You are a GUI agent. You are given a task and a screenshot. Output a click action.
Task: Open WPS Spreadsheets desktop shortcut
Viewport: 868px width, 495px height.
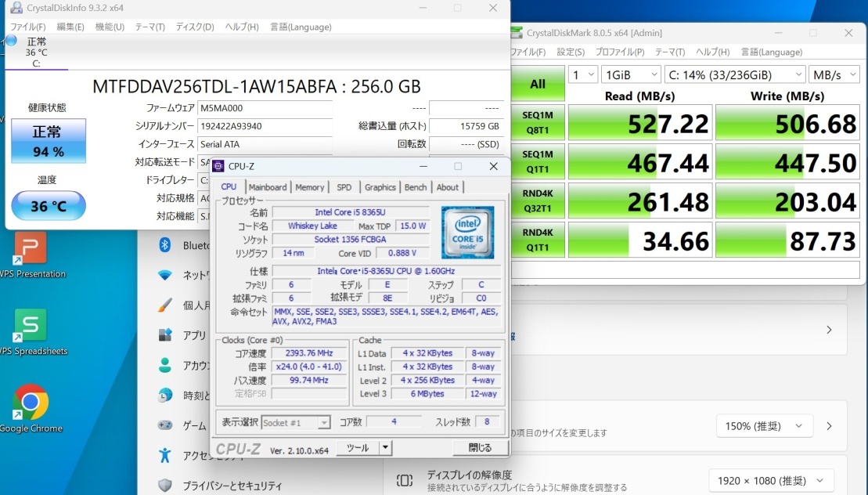[30, 331]
